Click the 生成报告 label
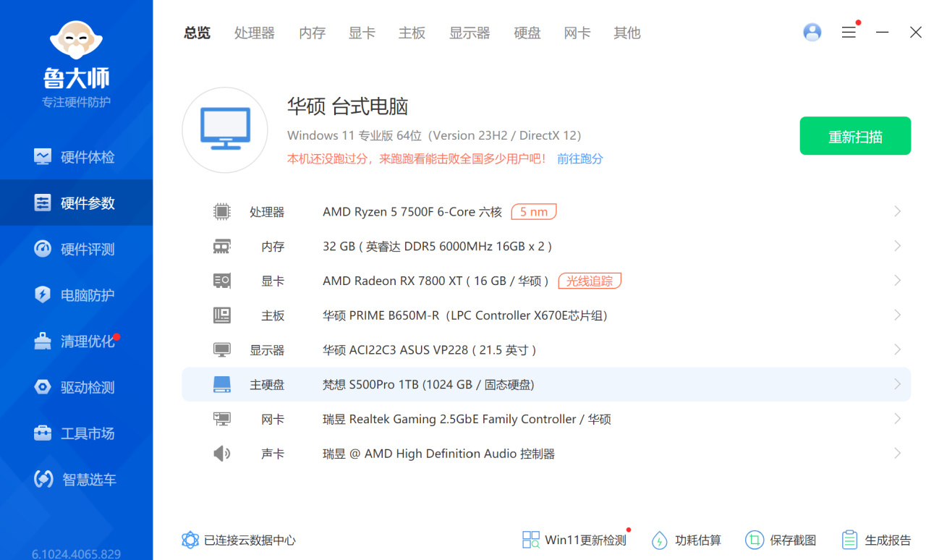926x560 pixels. click(x=888, y=540)
